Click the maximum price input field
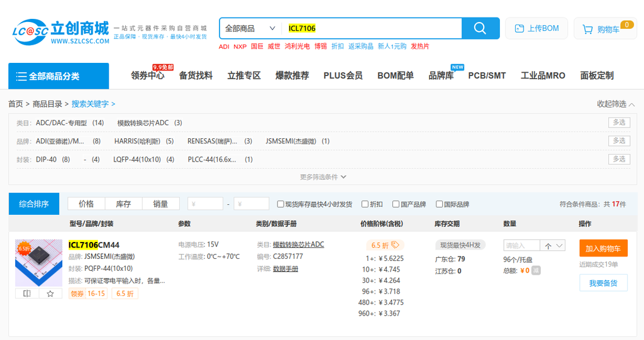 252,204
